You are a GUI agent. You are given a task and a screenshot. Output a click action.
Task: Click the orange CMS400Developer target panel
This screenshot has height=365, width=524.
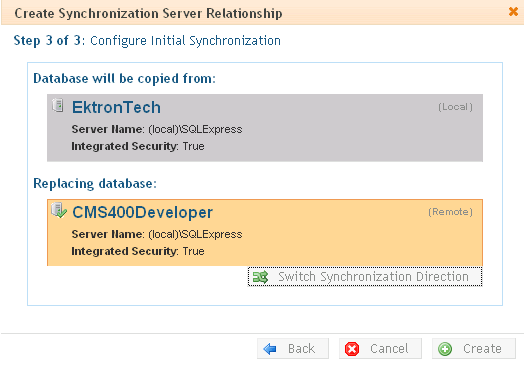(x=265, y=233)
